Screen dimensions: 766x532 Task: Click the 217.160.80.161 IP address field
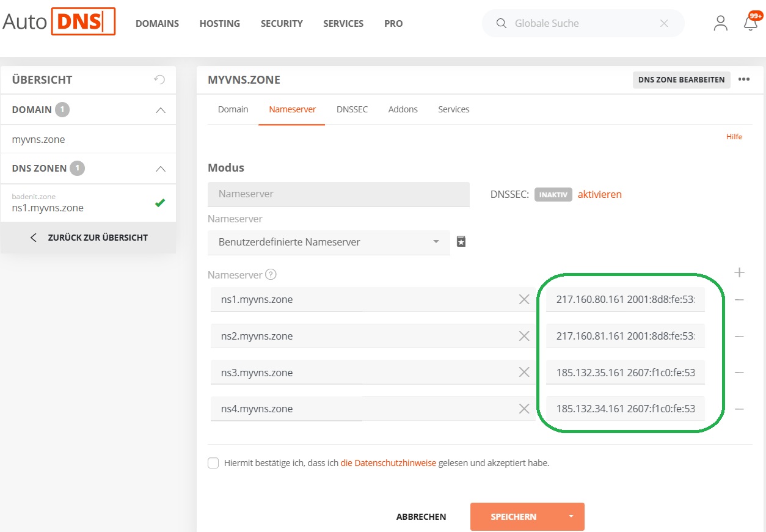tap(626, 299)
